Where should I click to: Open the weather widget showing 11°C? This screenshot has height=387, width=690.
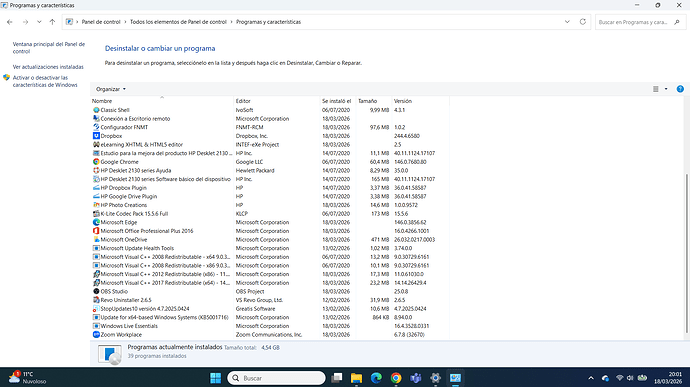click(27, 378)
